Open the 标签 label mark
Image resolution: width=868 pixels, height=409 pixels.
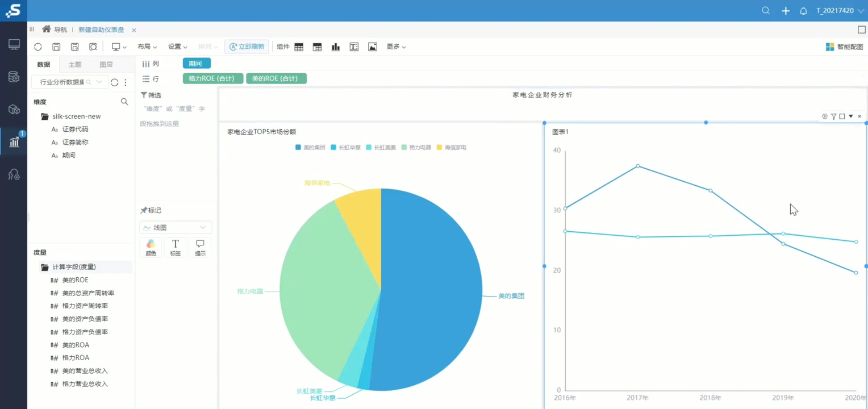click(x=176, y=248)
